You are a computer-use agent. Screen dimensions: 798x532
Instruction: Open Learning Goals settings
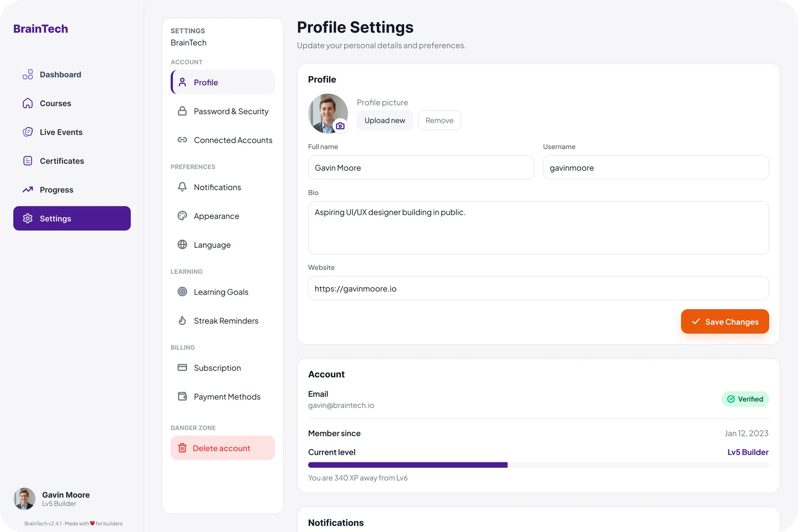tap(223, 292)
